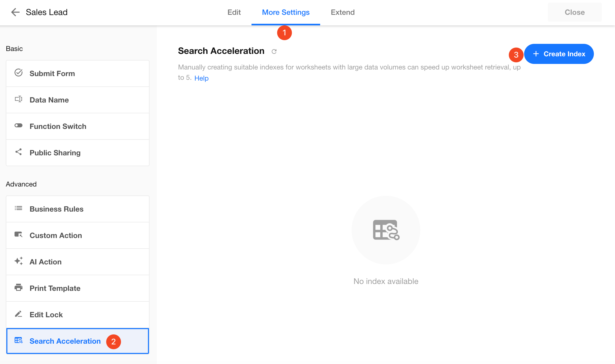Click the Public Sharing share icon
Viewport: 615px width, 364px height.
(18, 152)
